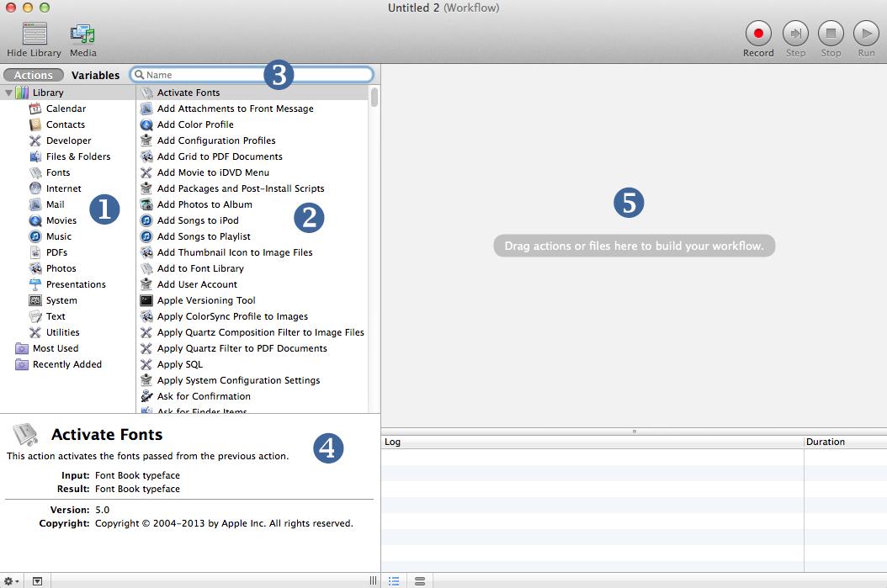Collapse the Library disclosure triangle
Image resolution: width=887 pixels, height=588 pixels.
pyautogui.click(x=8, y=93)
